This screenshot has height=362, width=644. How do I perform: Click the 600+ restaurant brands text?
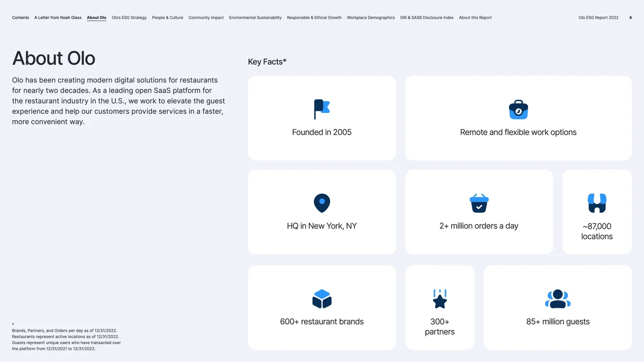322,322
